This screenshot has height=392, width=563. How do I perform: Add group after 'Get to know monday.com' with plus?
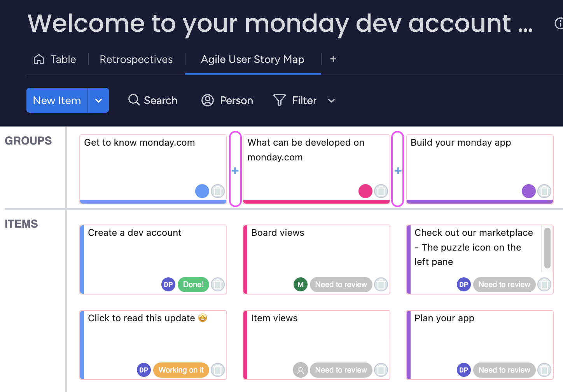click(235, 171)
